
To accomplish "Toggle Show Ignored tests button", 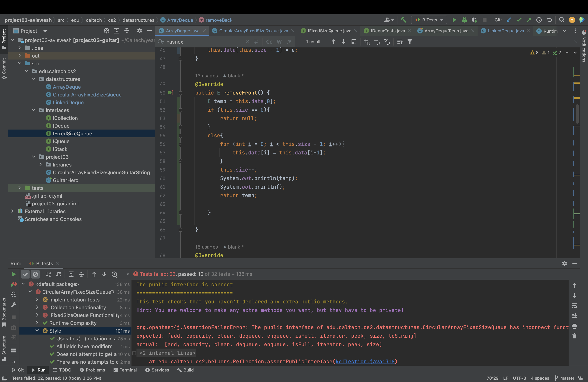I will click(35, 274).
